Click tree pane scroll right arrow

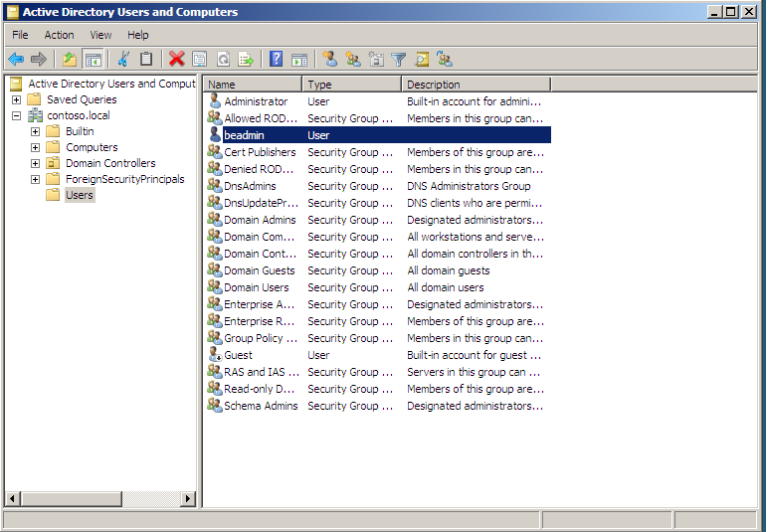(187, 499)
